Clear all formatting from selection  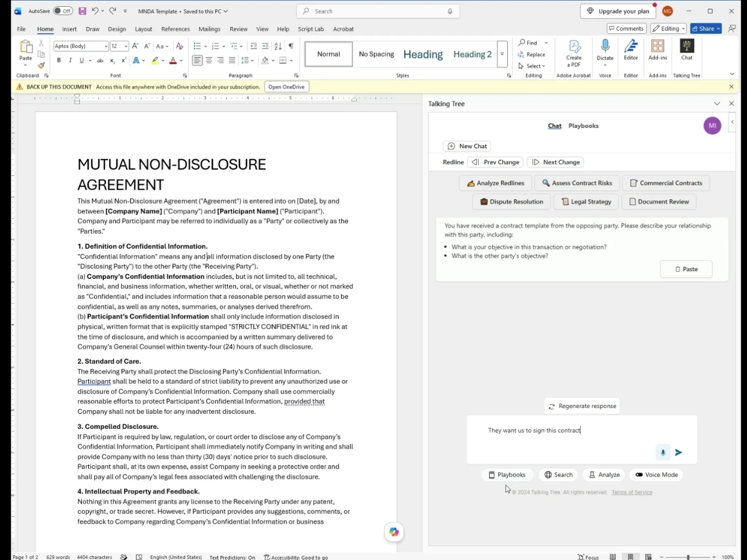179,46
